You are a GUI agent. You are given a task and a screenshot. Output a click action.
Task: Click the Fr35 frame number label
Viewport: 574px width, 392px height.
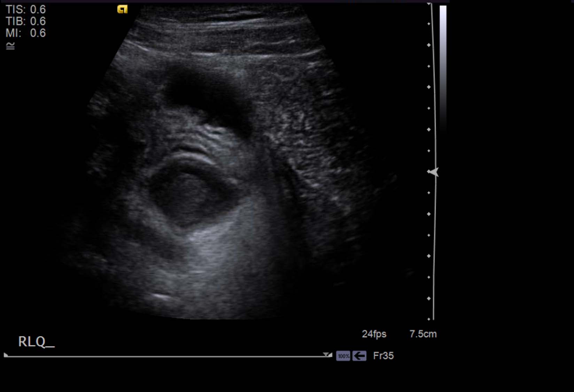coord(383,356)
